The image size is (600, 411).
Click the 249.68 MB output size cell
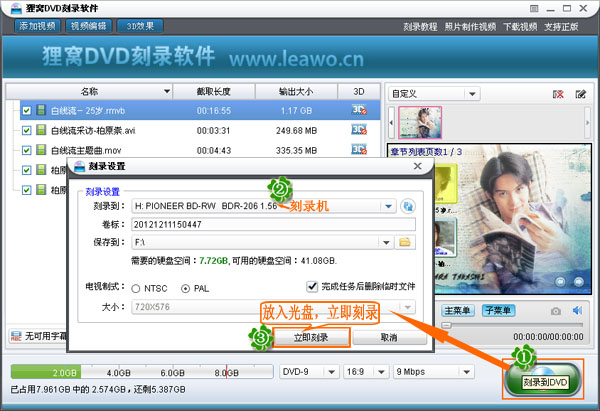pos(296,130)
